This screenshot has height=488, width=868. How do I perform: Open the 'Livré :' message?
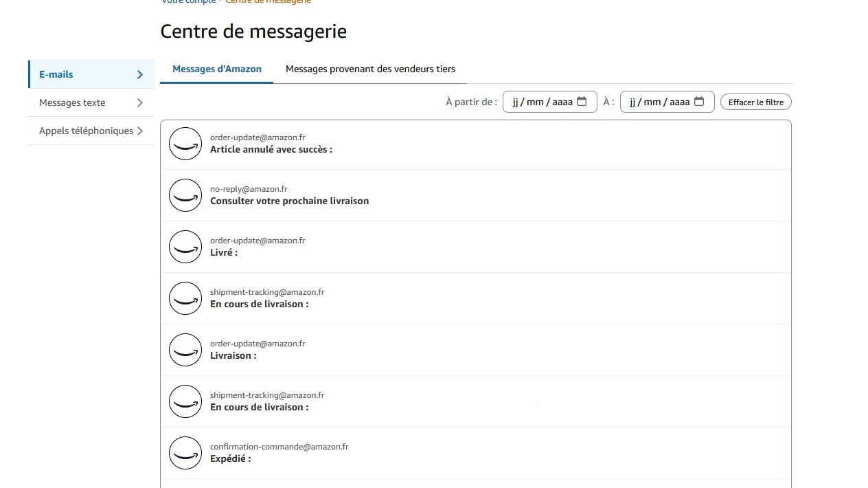(476, 247)
